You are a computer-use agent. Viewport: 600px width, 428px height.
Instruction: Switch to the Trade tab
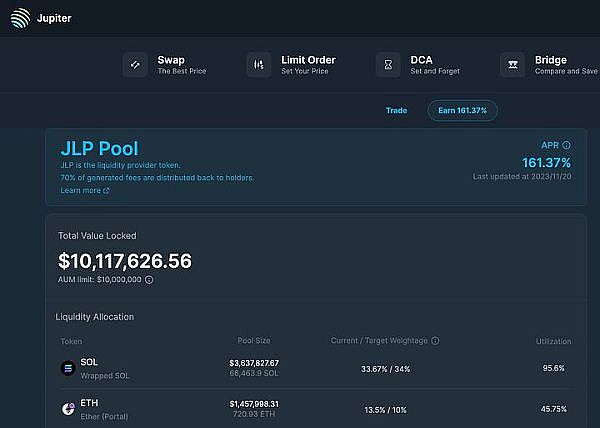[x=397, y=110]
